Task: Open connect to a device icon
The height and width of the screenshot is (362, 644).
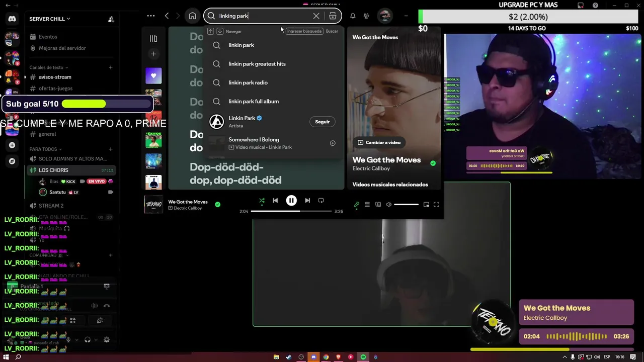Action: coord(378,205)
